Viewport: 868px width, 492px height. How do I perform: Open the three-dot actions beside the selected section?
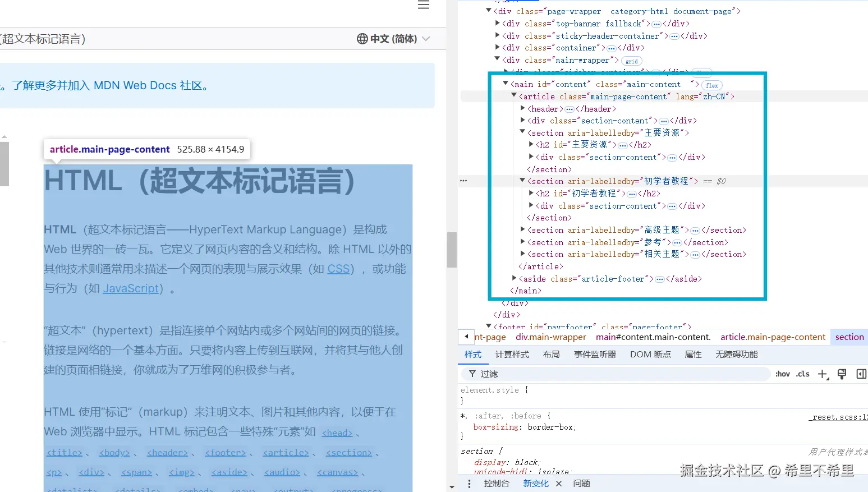click(463, 181)
